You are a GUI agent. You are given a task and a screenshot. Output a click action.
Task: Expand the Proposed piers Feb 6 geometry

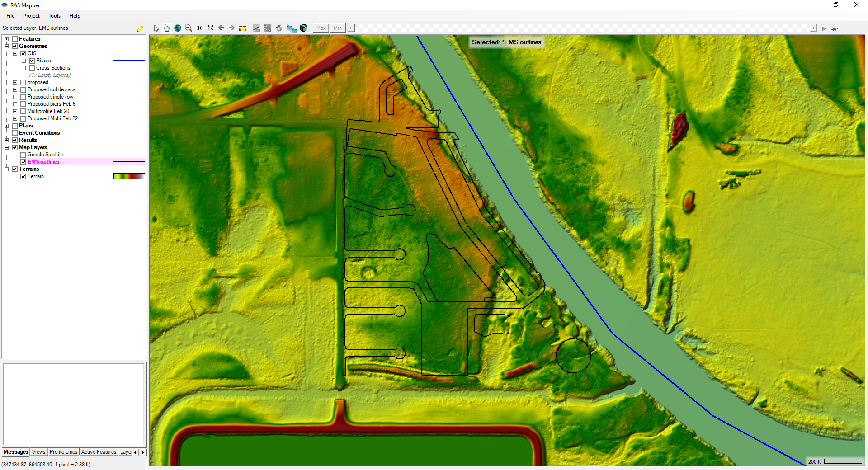(x=15, y=104)
